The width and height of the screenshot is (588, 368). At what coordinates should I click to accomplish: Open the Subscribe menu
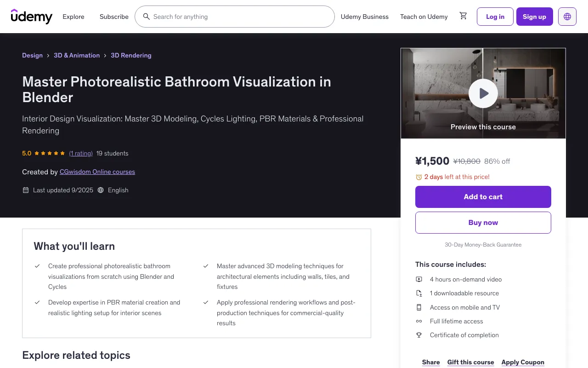tap(114, 17)
